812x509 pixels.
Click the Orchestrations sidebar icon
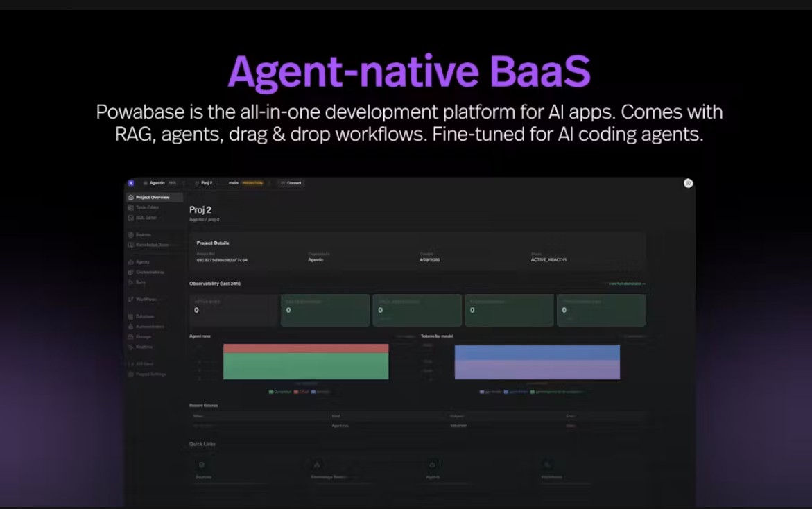pyautogui.click(x=131, y=273)
